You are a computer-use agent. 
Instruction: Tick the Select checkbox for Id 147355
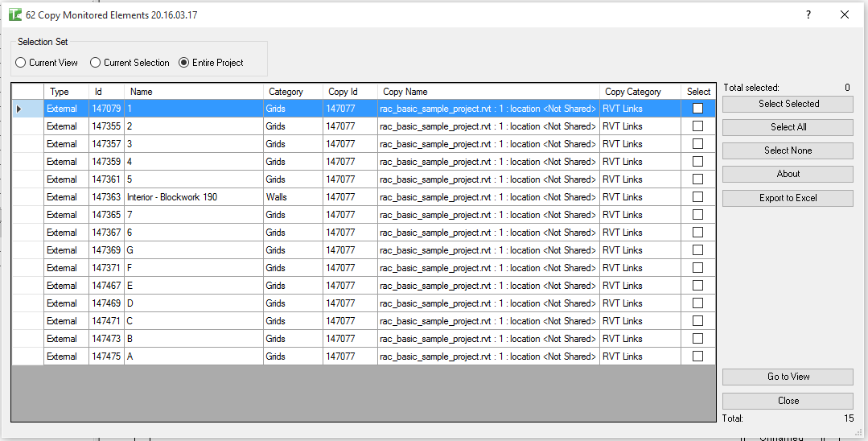697,126
